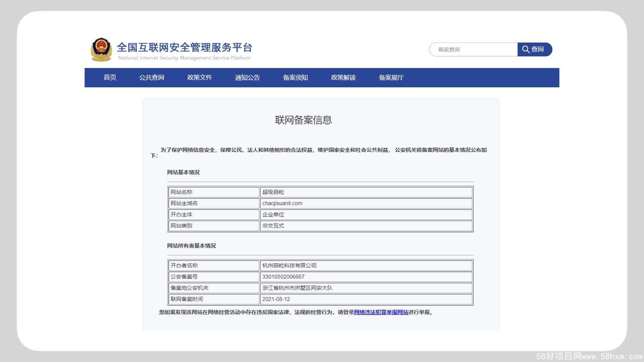Click the 网站类别 label cell
The width and height of the screenshot is (644, 362).
click(x=214, y=226)
